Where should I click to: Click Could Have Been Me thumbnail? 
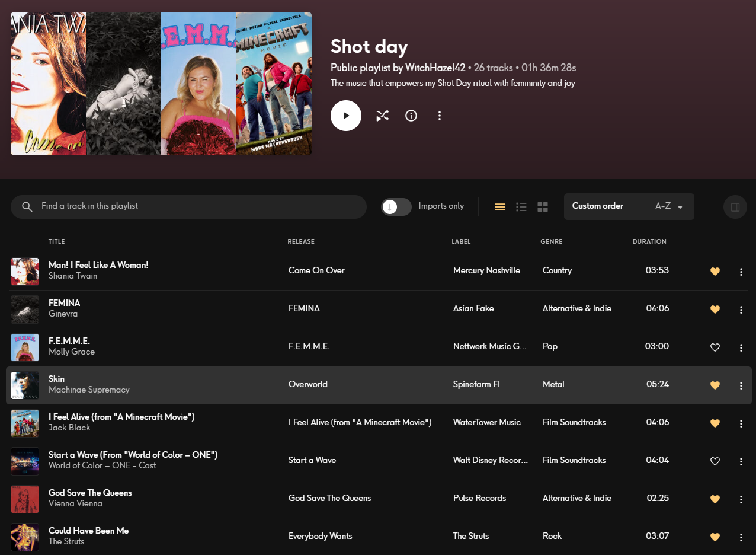point(25,537)
